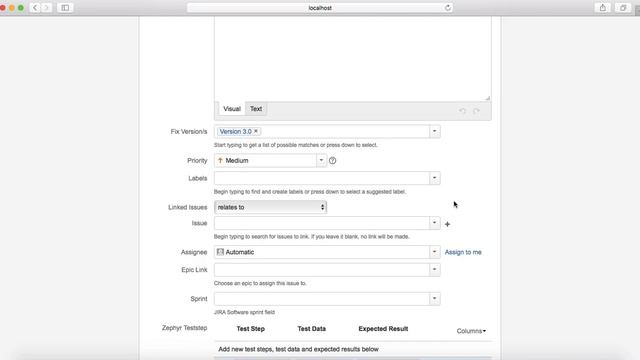
Task: Click the 'JIRA Software sprint field' hint text
Action: click(244, 312)
